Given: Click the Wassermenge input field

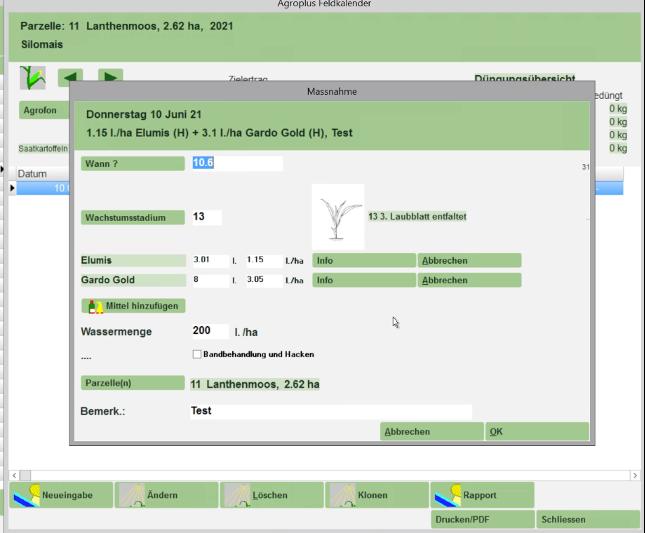Looking at the screenshot, I should tap(210, 331).
